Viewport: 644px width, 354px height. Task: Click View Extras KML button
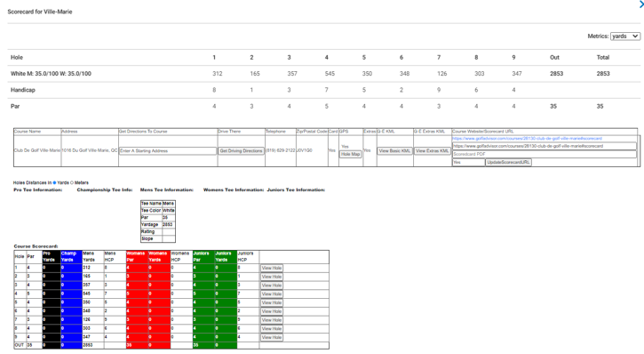pos(432,151)
